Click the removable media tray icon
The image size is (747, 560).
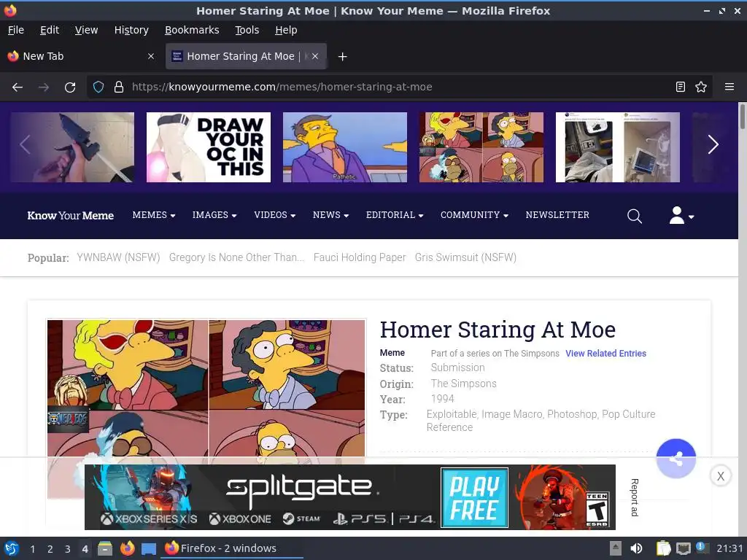616,548
